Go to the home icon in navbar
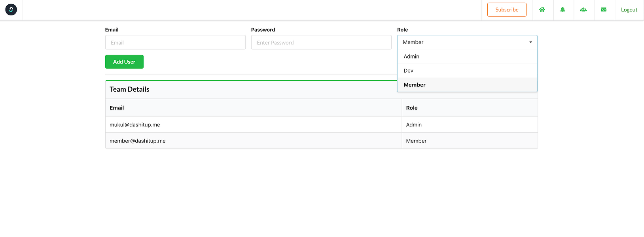 [x=542, y=10]
